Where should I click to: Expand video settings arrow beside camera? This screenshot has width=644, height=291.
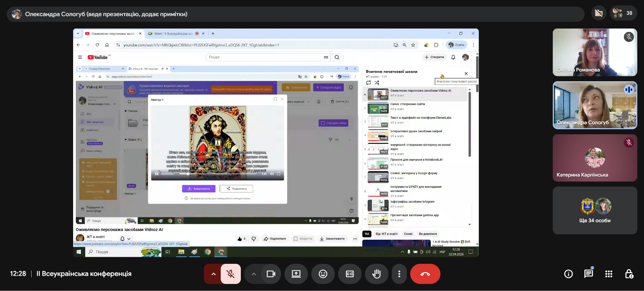[254, 274]
